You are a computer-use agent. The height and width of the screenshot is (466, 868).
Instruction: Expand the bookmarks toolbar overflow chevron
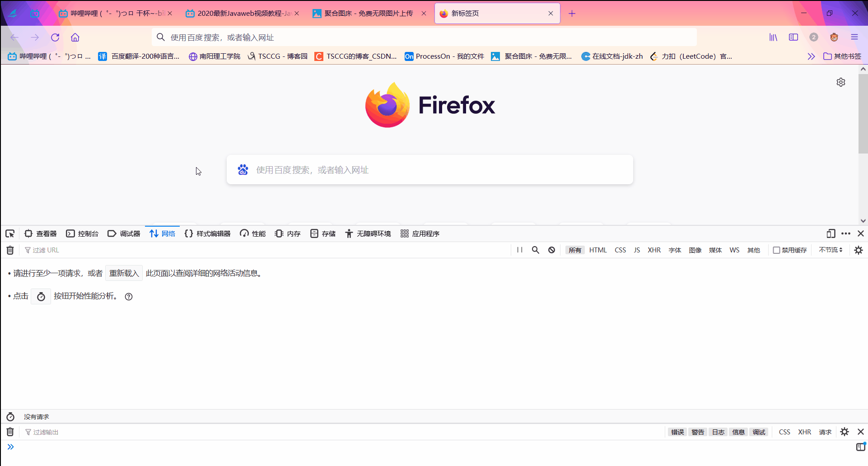tap(811, 56)
